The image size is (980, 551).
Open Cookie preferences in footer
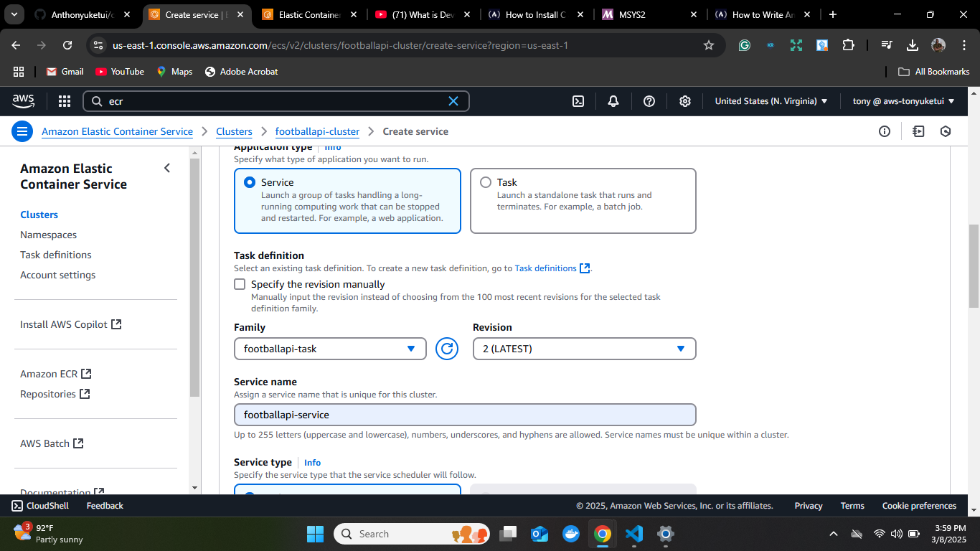pyautogui.click(x=919, y=506)
